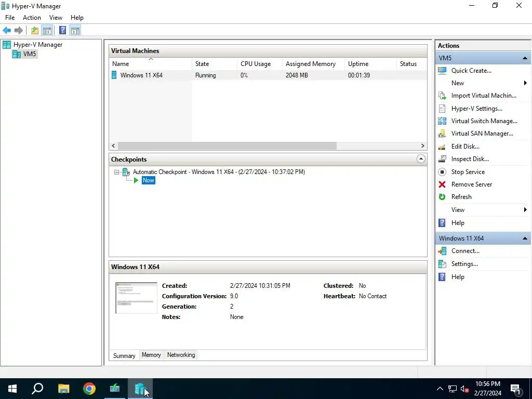This screenshot has height=399, width=532.
Task: Click Quick Create... action
Action: tap(471, 71)
